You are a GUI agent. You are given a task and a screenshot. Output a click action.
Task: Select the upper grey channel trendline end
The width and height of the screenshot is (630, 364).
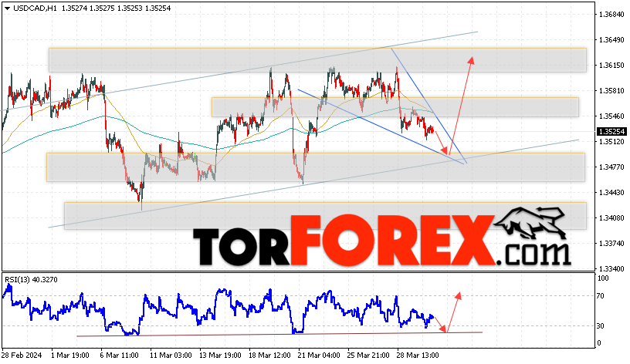pyautogui.click(x=477, y=32)
